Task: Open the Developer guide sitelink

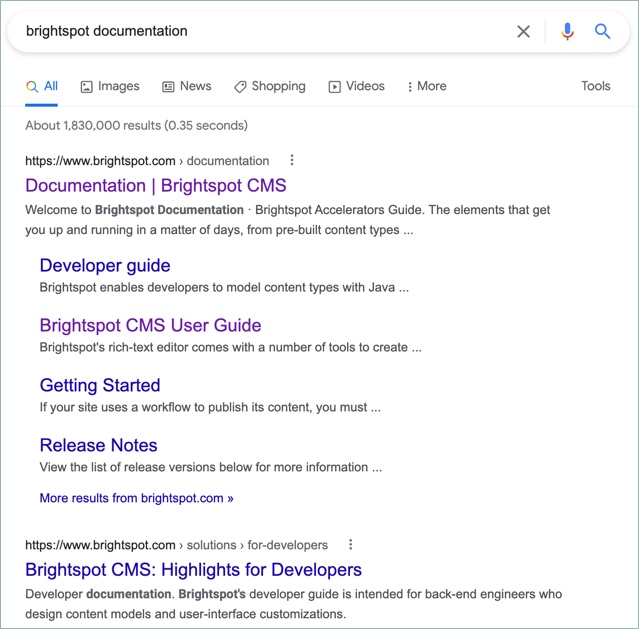Action: coord(105,266)
